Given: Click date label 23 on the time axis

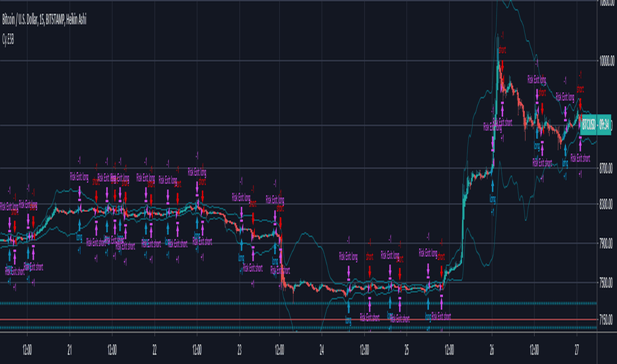Looking at the screenshot, I should pos(240,350).
